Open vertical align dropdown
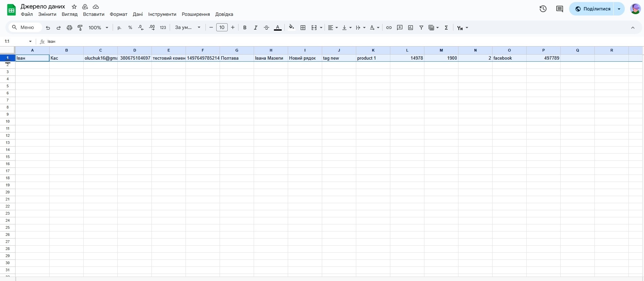Viewport: 644px width, 281px height. point(347,28)
